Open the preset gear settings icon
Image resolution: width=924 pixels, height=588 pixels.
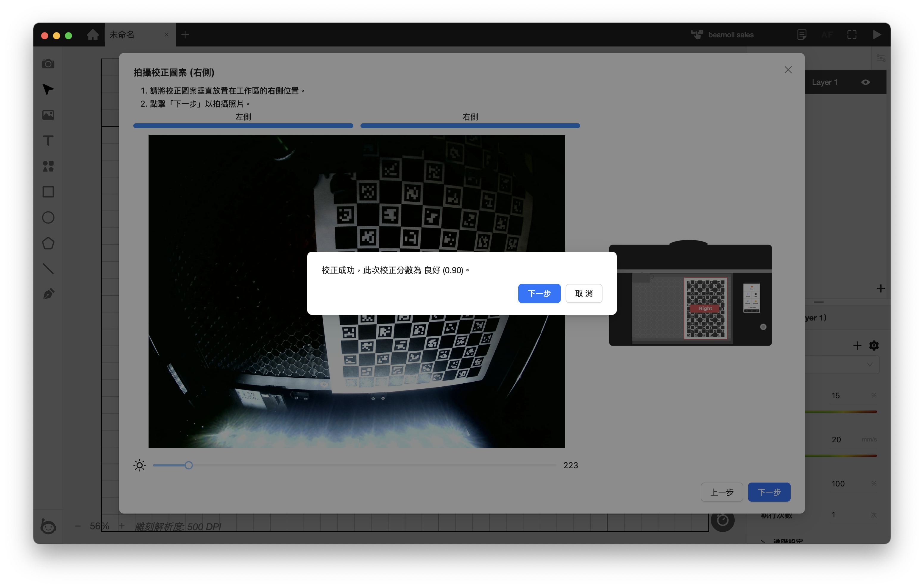point(874,345)
